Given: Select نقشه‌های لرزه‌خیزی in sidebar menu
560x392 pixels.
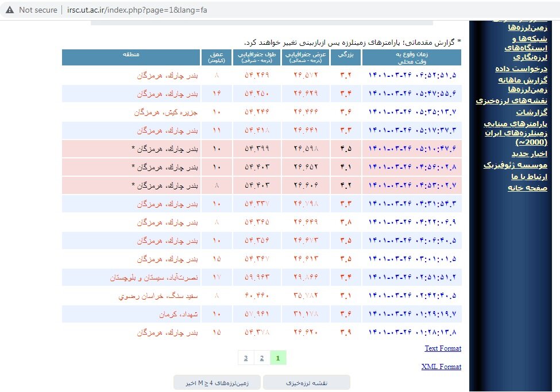Looking at the screenshot, I should pos(512,100).
